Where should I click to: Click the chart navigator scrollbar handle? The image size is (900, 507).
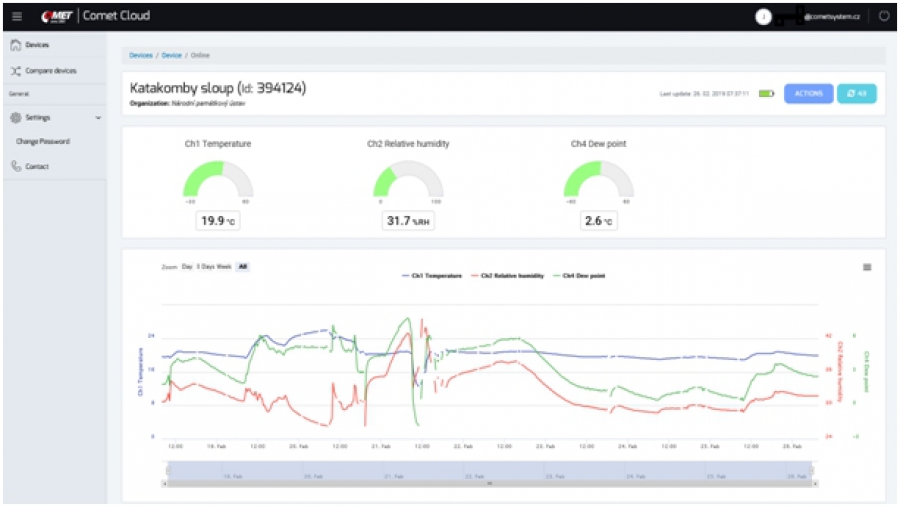490,483
